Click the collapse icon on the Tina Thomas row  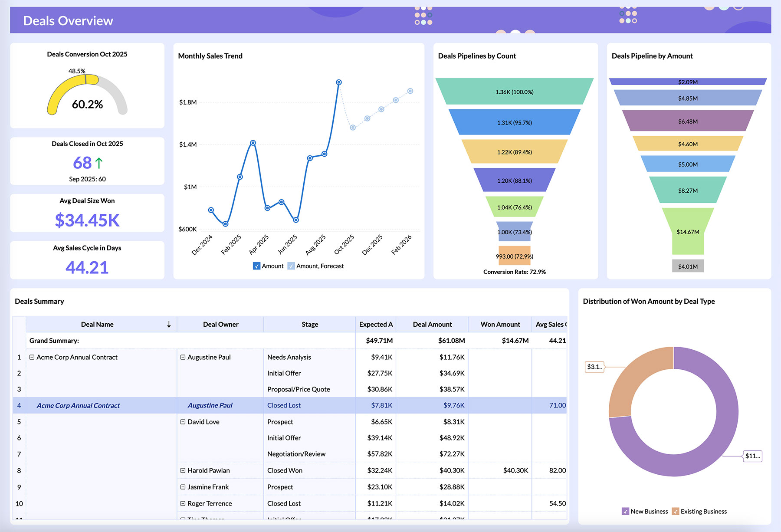(183, 518)
